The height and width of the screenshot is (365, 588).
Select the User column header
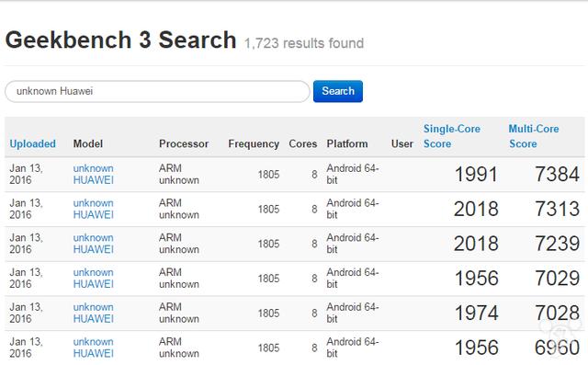point(402,143)
